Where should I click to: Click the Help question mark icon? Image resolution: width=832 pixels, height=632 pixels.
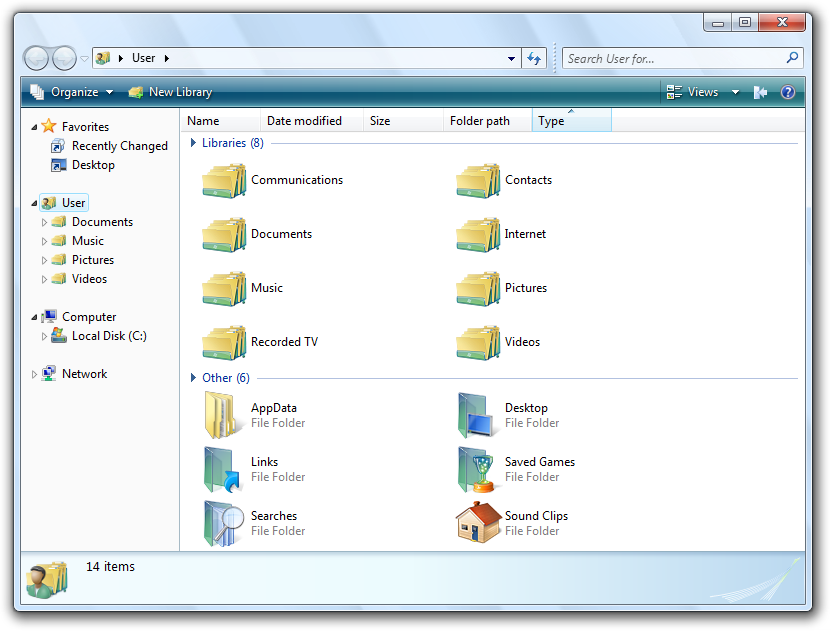point(787,92)
